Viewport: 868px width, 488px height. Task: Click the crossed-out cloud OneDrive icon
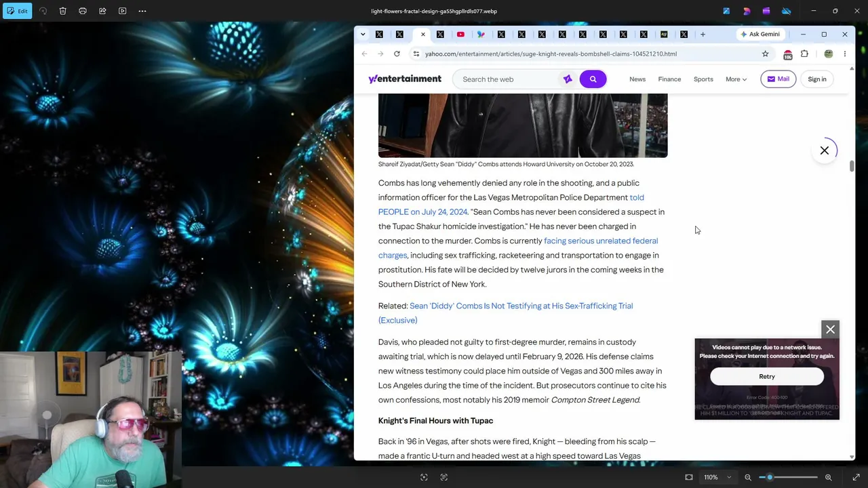[787, 11]
